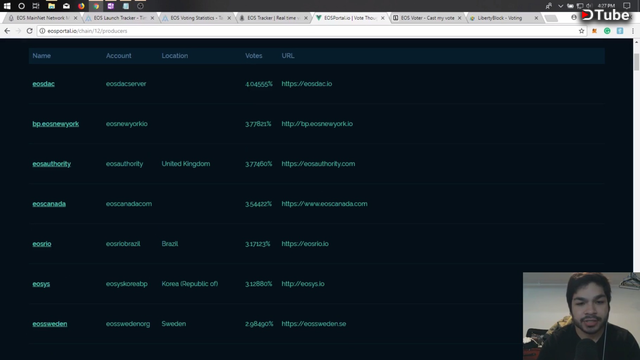Select URL text http://eosys.io
The width and height of the screenshot is (640, 360).
(x=303, y=284)
